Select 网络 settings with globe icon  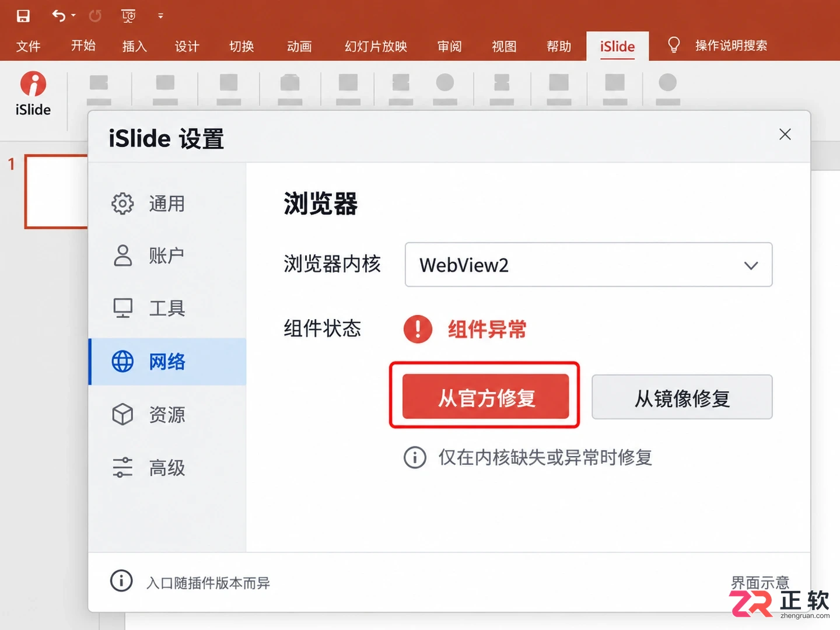[x=167, y=362]
